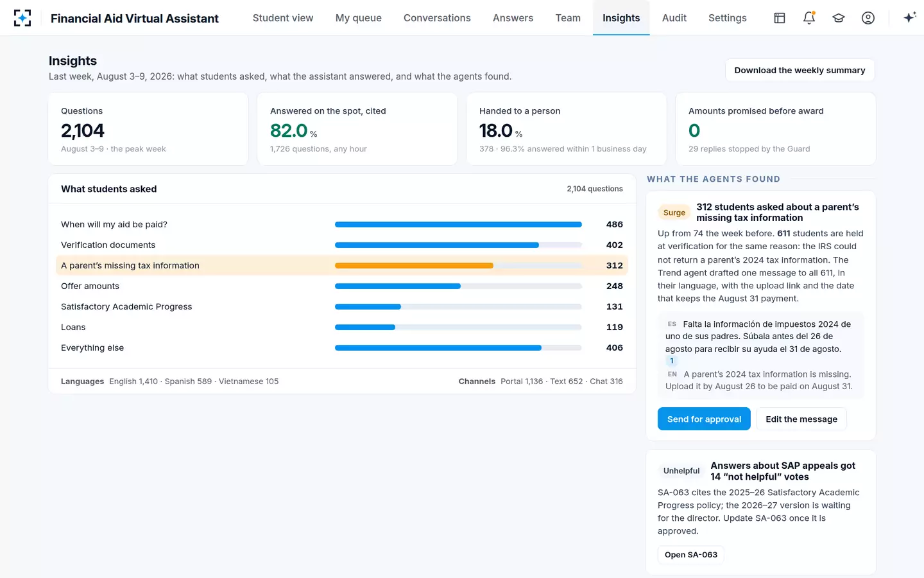
Task: Select the Insights tab
Action: pyautogui.click(x=621, y=18)
